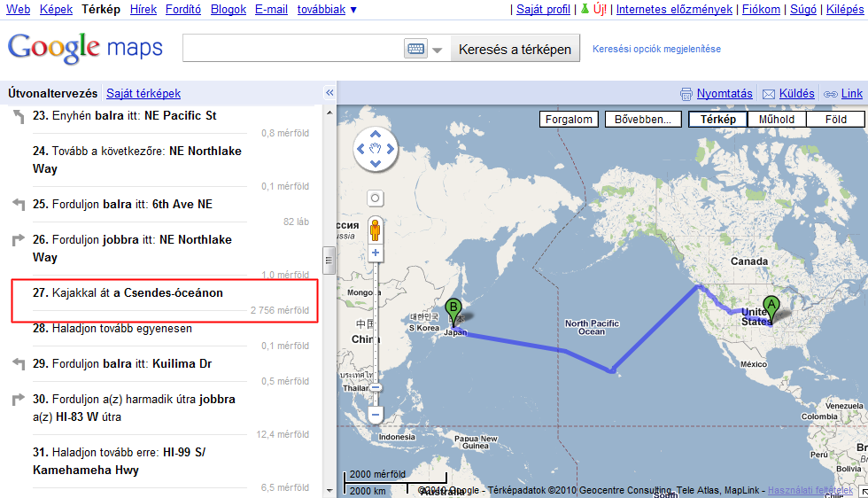
Task: Switch map view to Térkép
Action: tap(717, 119)
